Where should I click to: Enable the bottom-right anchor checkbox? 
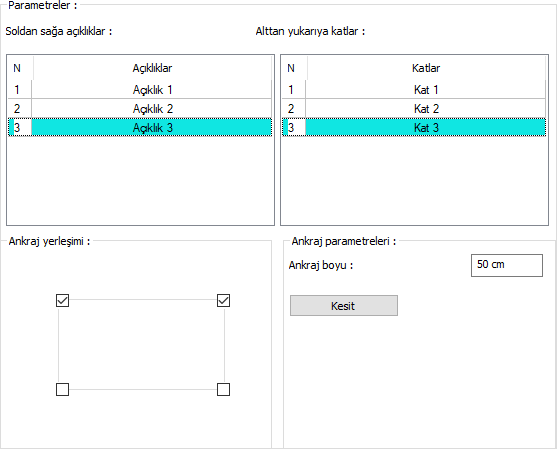(x=223, y=389)
